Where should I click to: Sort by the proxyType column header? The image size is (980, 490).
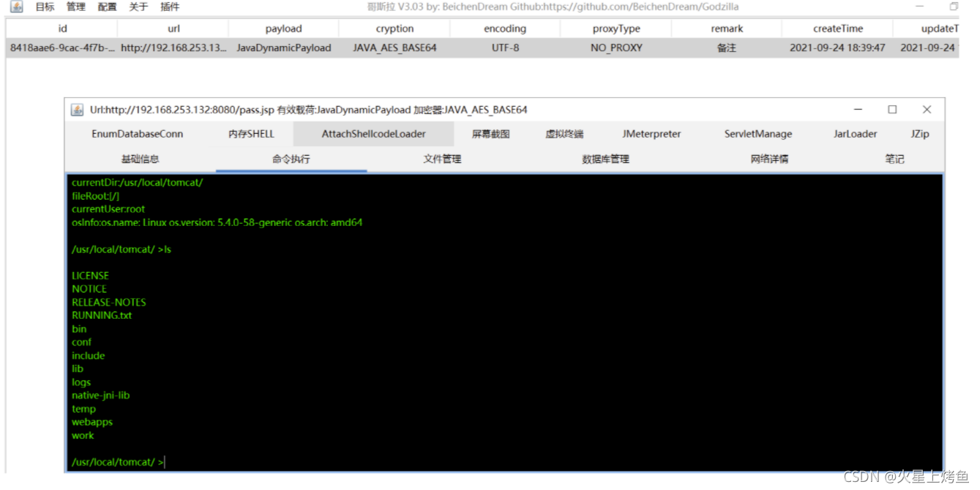coord(616,29)
